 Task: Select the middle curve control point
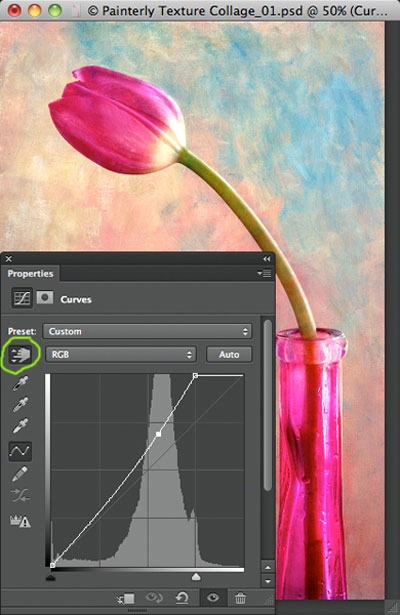point(158,434)
